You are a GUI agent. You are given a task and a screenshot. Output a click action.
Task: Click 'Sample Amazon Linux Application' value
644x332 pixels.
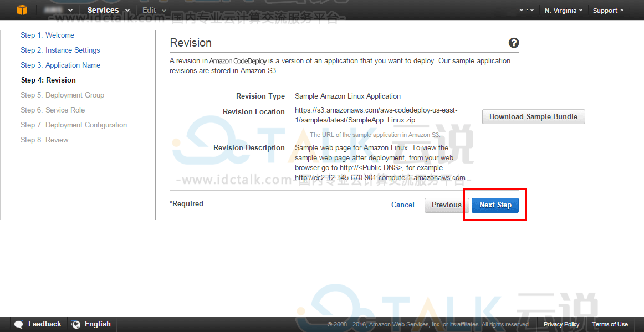pos(347,96)
